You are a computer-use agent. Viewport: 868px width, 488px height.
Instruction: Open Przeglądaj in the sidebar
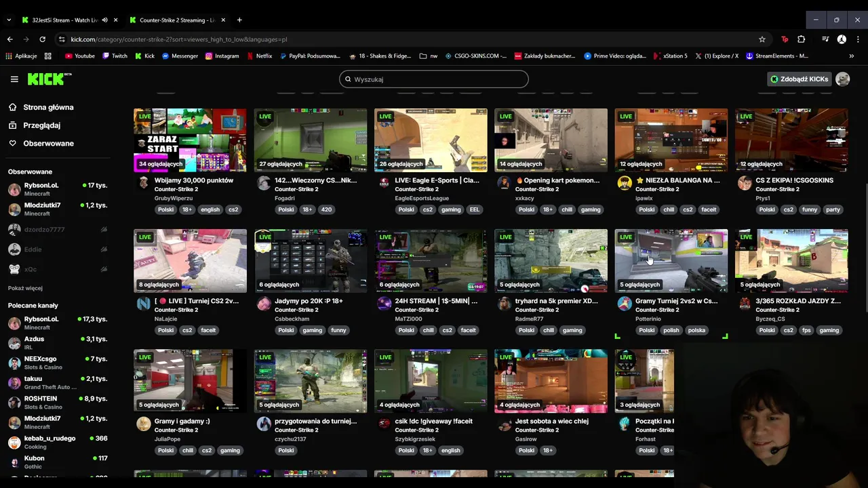35,125
